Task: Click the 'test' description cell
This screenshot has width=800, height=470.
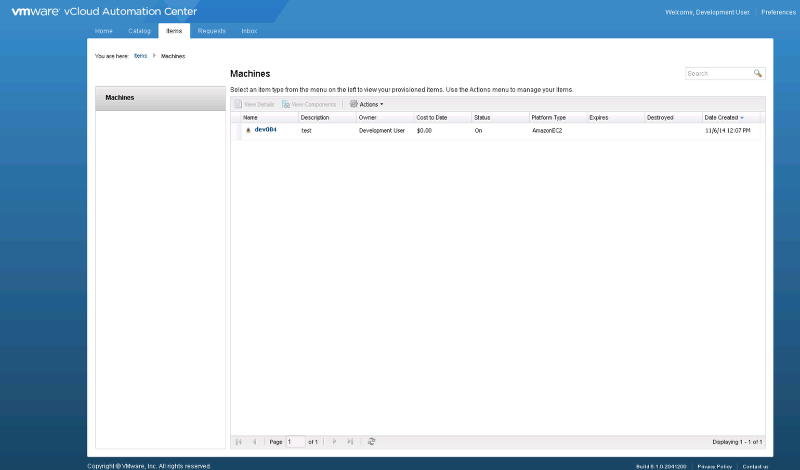Action: pyautogui.click(x=306, y=131)
